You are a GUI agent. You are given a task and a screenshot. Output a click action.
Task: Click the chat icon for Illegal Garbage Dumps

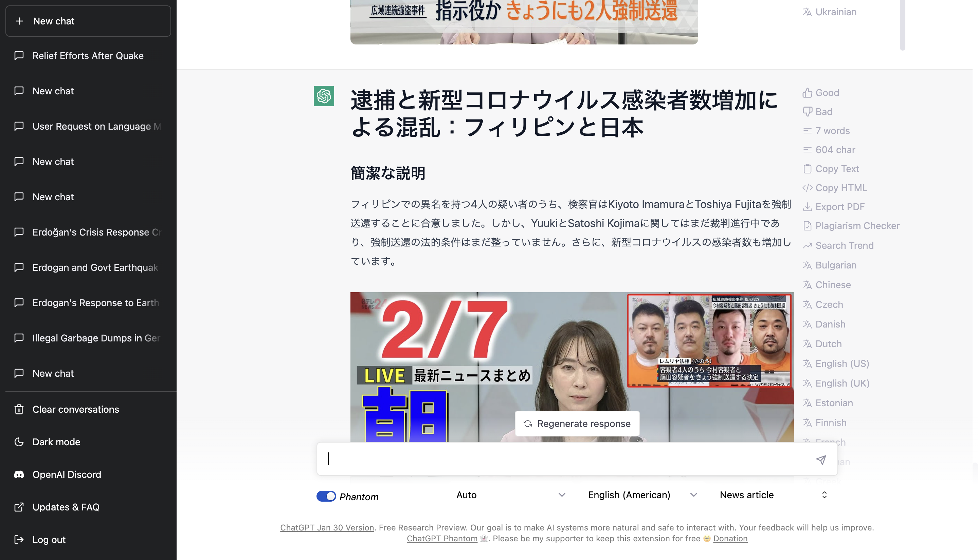coord(19,338)
